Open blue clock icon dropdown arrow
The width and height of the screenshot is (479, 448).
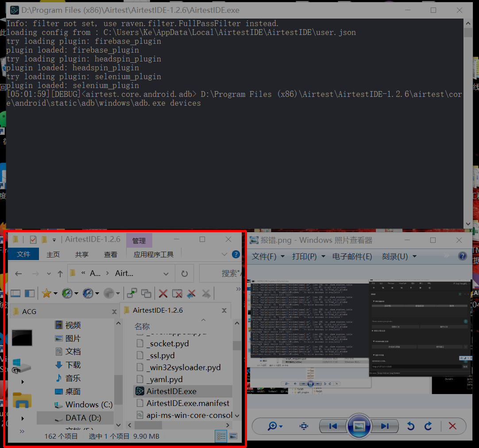(97, 294)
